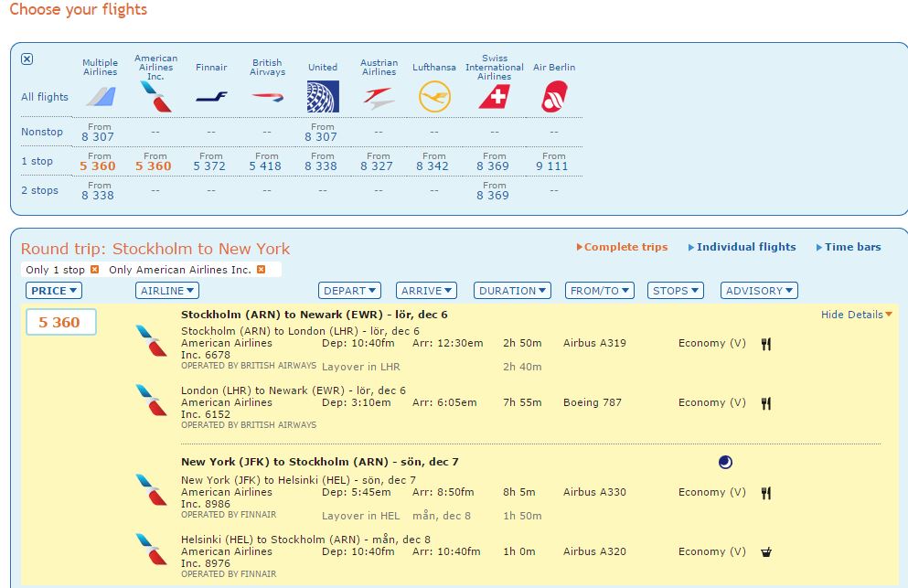Click the overnight flight moon icon
908x588 pixels.
pyautogui.click(x=725, y=463)
